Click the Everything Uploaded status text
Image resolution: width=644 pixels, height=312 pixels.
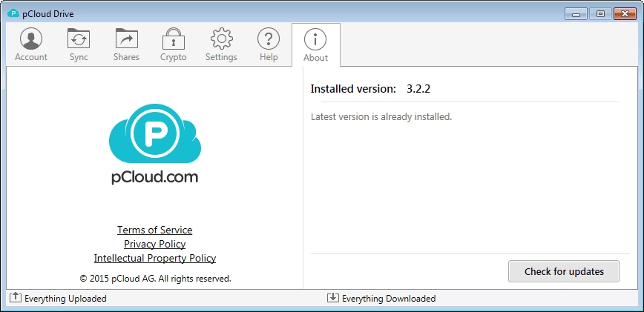point(65,299)
